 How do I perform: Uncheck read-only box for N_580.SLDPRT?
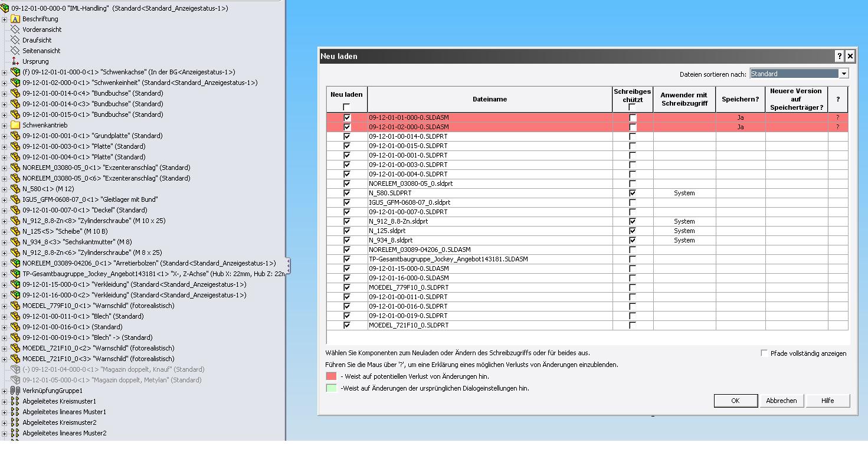633,193
